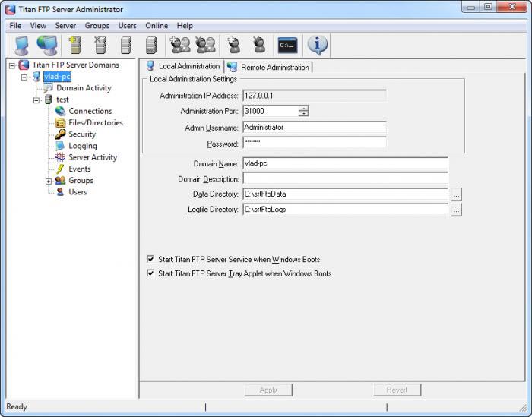This screenshot has width=532, height=417.
Task: Expand the Groups tree node
Action: click(49, 181)
